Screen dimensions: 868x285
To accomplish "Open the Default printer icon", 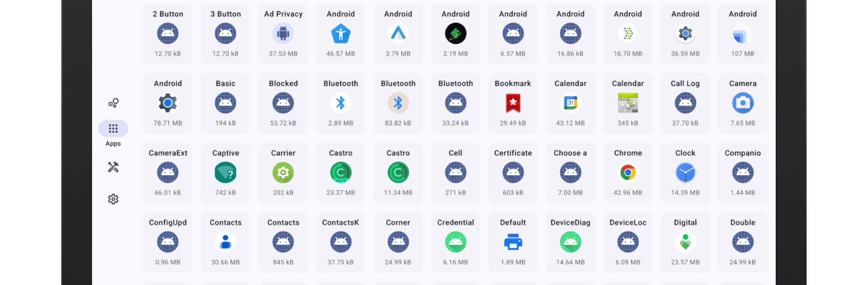I will tap(513, 242).
